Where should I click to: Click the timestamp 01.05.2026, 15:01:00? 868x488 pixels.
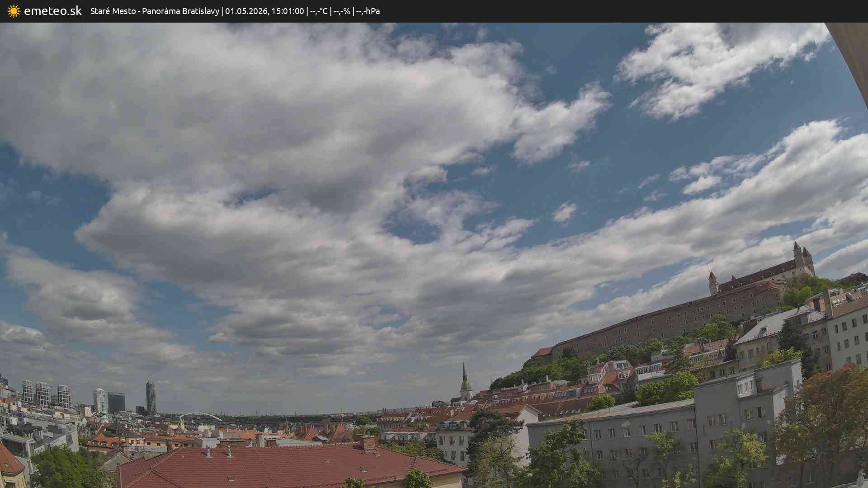coord(264,11)
